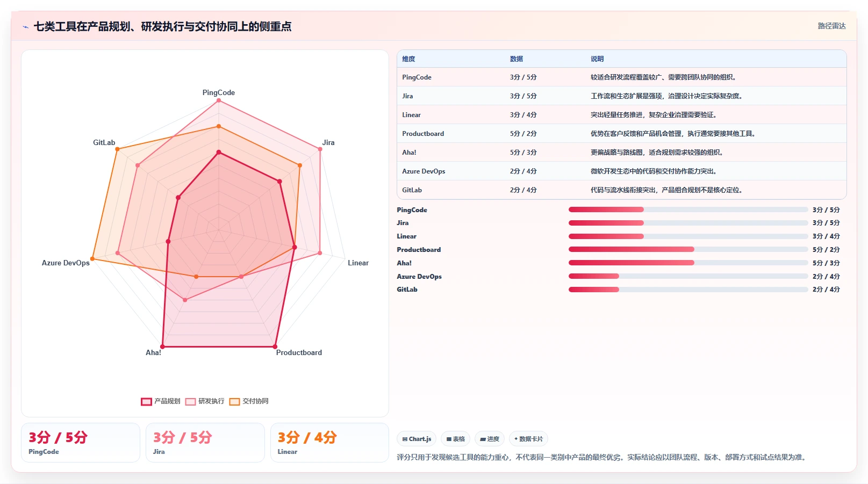Screen dimensions: 868x484
Task: Click the Aha! progress bar
Action: [x=688, y=263]
